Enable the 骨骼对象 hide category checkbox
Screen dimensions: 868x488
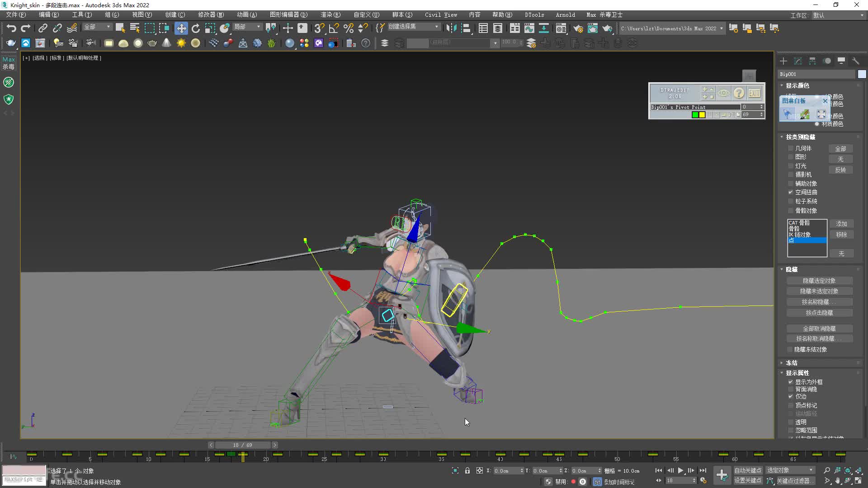coord(791,211)
